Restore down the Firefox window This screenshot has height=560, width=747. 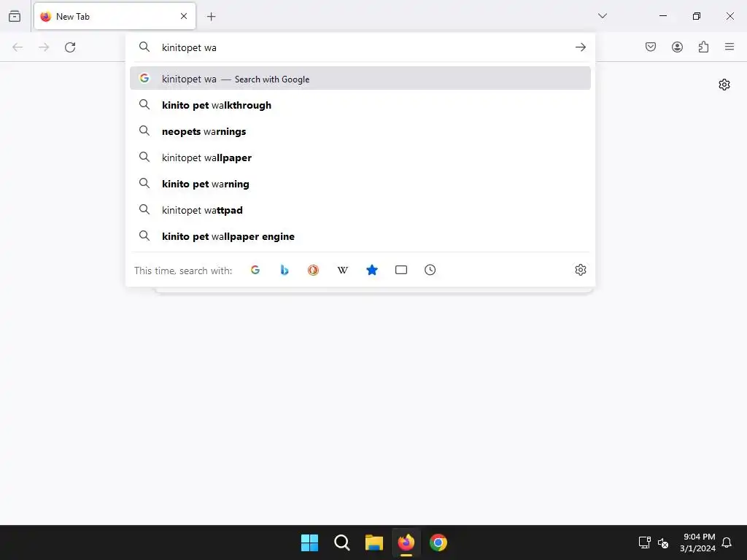697,16
